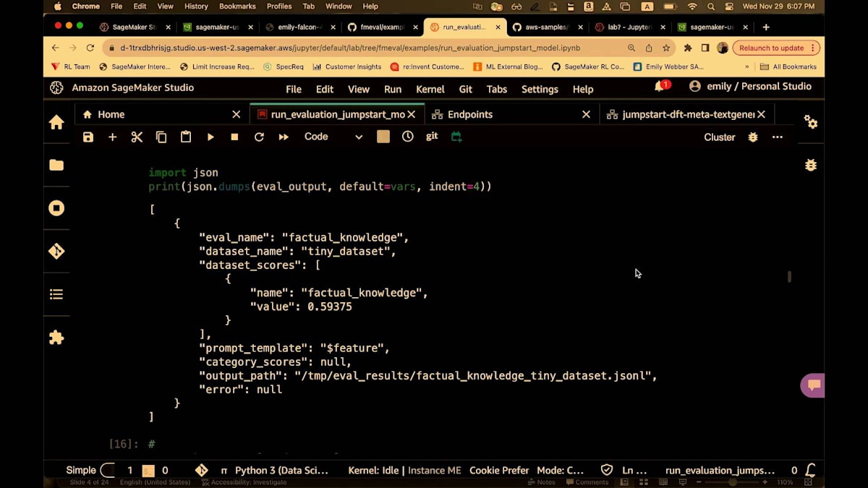Open All Bookmarks folder
The height and width of the screenshot is (488, 868).
click(788, 67)
